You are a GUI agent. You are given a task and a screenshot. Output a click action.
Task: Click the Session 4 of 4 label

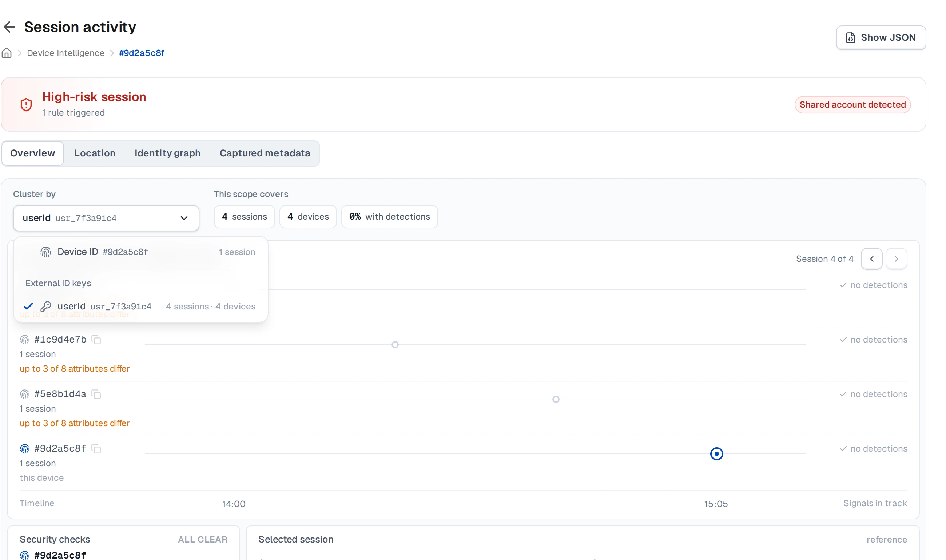point(825,259)
